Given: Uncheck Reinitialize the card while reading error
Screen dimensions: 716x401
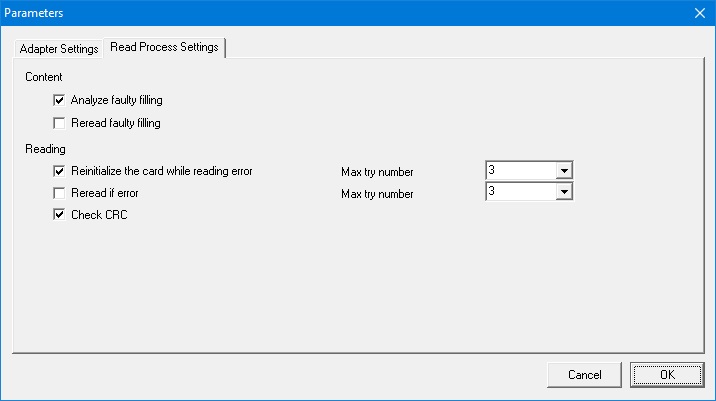Looking at the screenshot, I should 61,171.
